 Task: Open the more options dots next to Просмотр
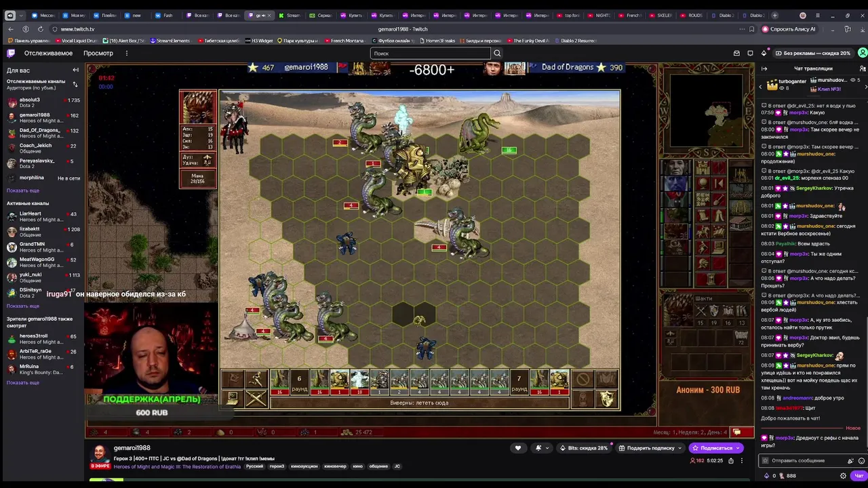(x=126, y=53)
